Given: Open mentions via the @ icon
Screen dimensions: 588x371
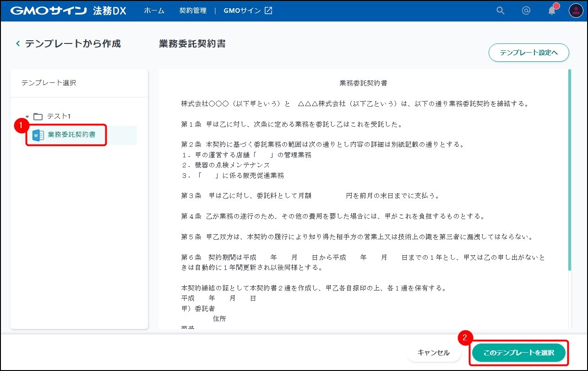Looking at the screenshot, I should click(x=526, y=11).
